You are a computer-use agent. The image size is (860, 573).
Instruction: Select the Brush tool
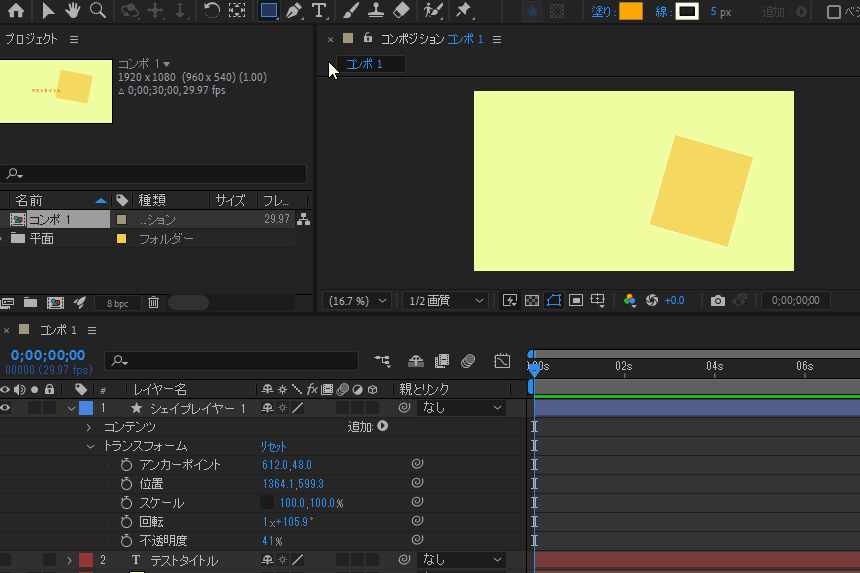[x=351, y=10]
